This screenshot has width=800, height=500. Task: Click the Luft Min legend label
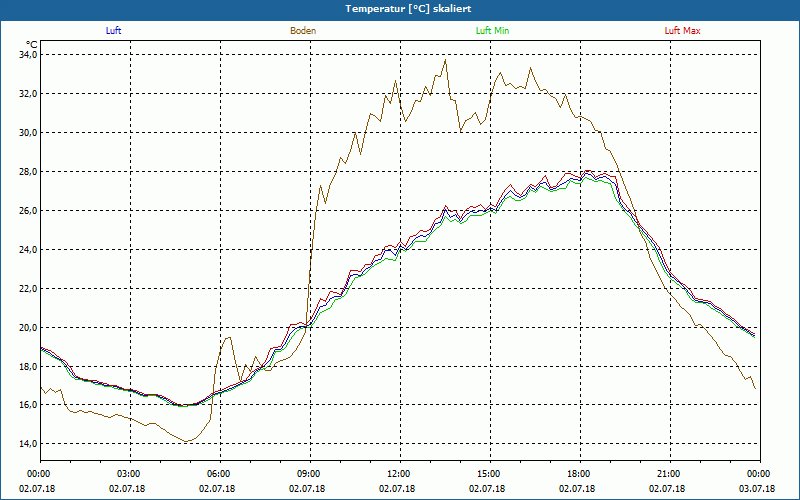coord(492,31)
